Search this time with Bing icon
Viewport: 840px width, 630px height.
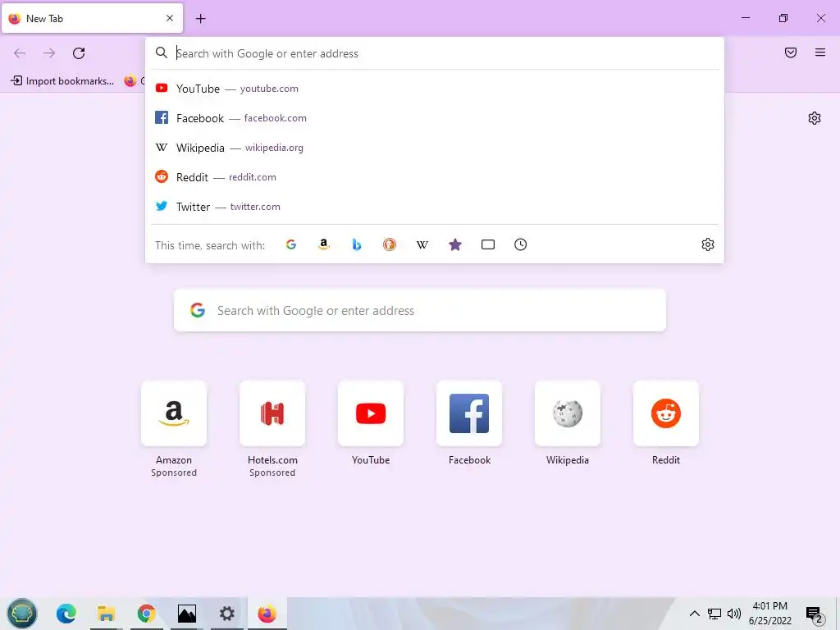tap(357, 244)
